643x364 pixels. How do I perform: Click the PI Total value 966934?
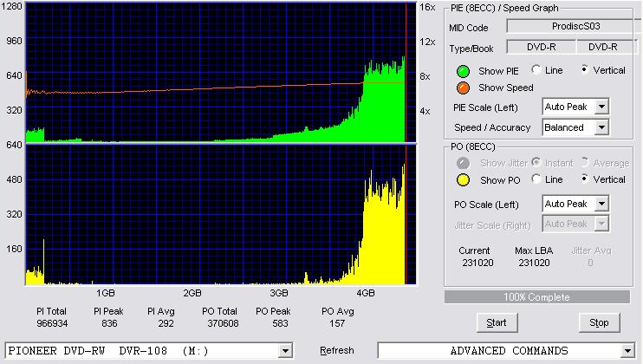tap(52, 323)
